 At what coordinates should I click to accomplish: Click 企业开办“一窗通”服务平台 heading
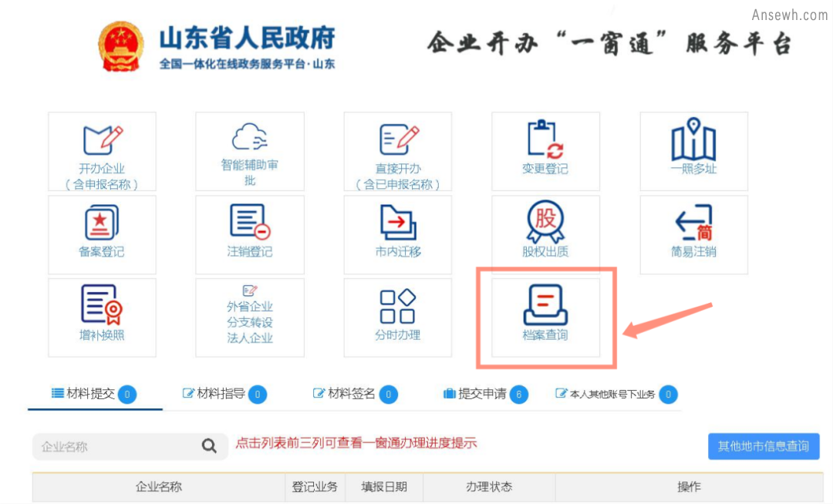pos(610,43)
